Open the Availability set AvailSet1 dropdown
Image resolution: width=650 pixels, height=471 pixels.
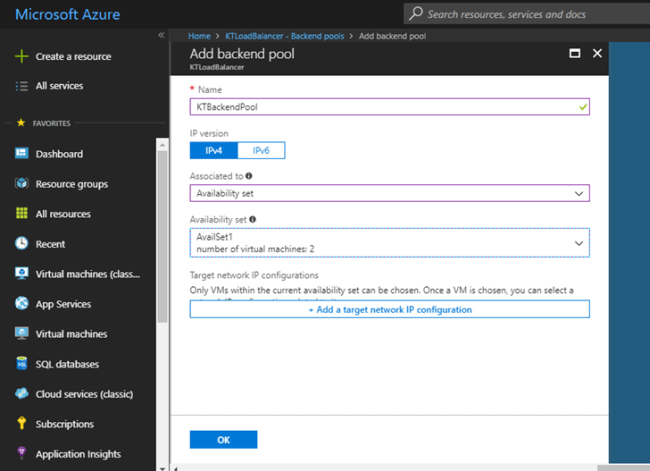[389, 242]
